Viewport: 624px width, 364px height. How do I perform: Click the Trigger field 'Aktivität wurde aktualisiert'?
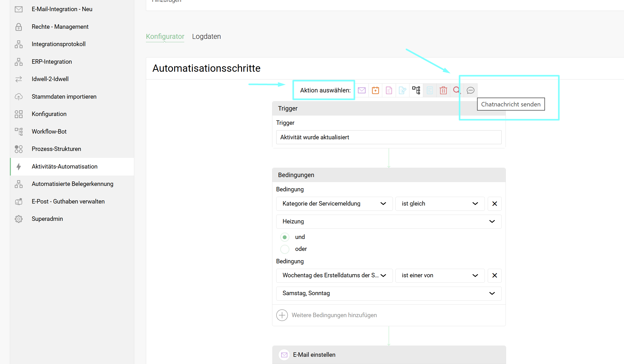coord(388,137)
